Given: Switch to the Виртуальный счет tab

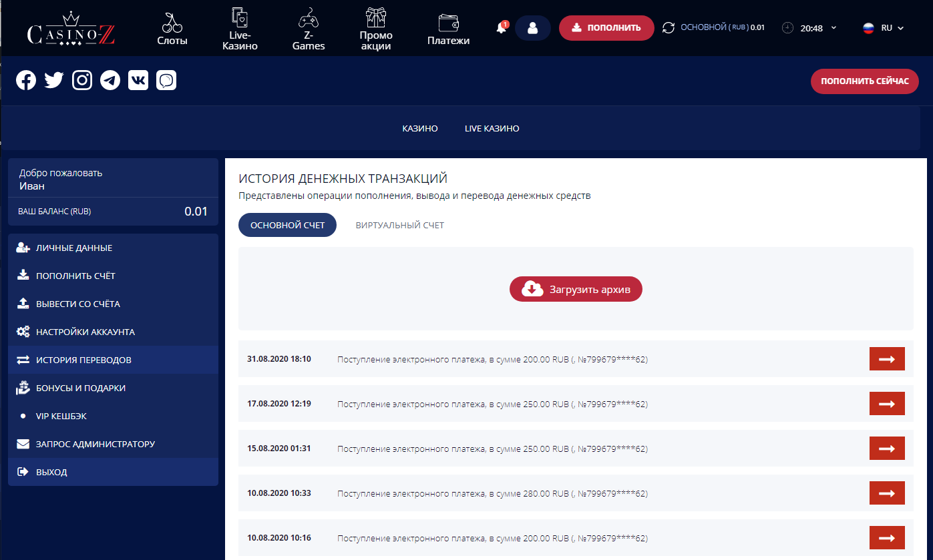Looking at the screenshot, I should click(400, 226).
